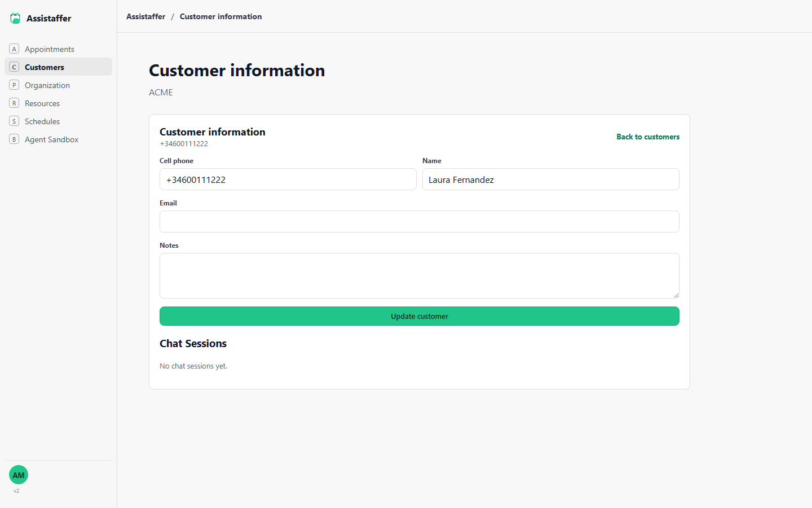
Task: Click the 'Chat Sessions' heading
Action: (x=193, y=343)
